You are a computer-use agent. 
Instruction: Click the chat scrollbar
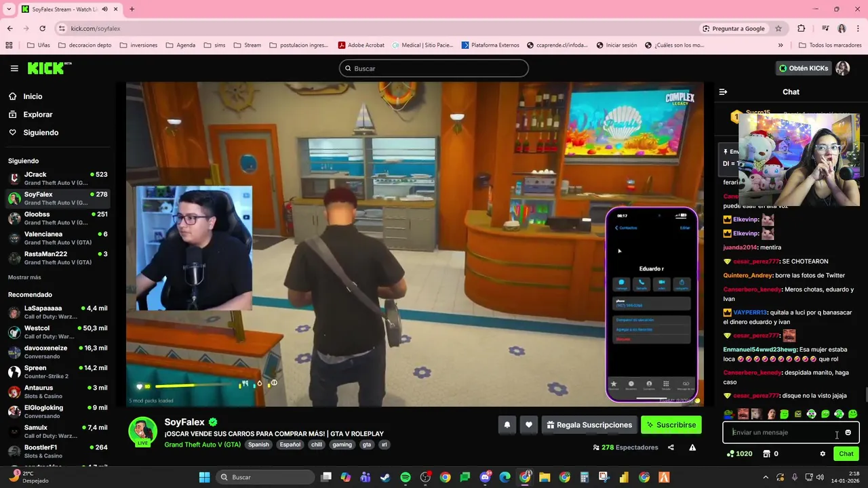(865, 396)
